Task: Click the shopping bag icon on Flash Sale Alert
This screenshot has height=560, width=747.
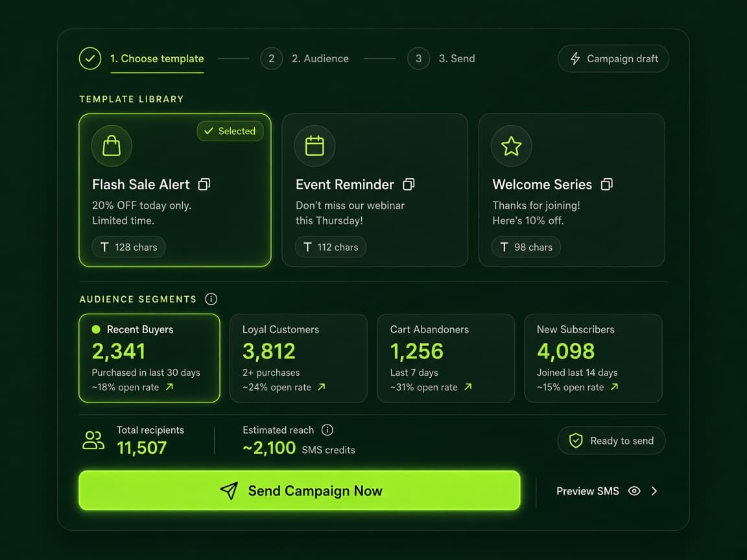Action: 112,146
